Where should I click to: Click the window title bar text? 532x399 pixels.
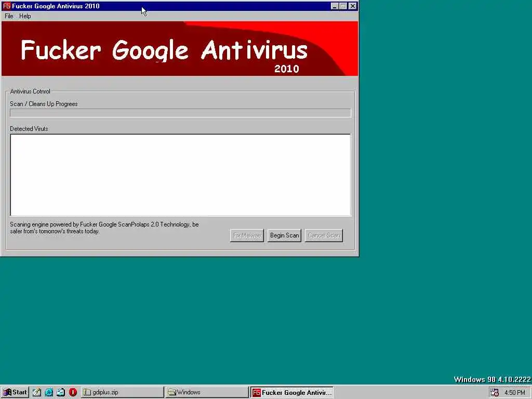click(x=56, y=6)
